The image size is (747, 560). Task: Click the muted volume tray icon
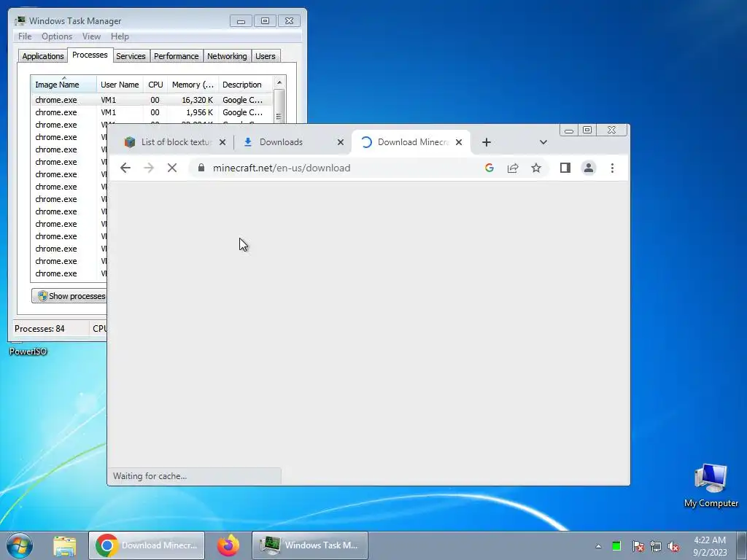[x=673, y=546]
